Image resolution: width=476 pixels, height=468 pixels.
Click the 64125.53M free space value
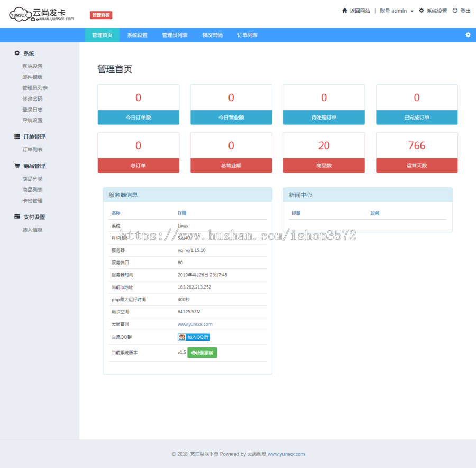coord(189,312)
